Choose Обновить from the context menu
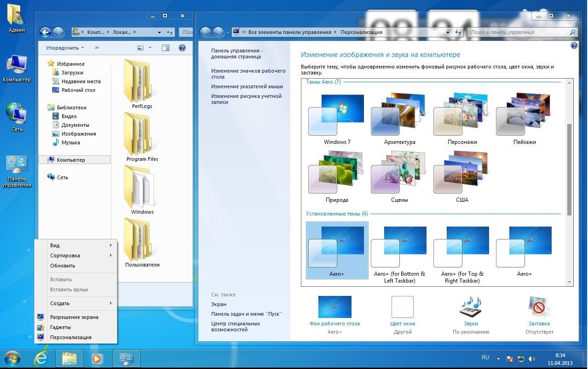The width and height of the screenshot is (588, 369). click(63, 266)
